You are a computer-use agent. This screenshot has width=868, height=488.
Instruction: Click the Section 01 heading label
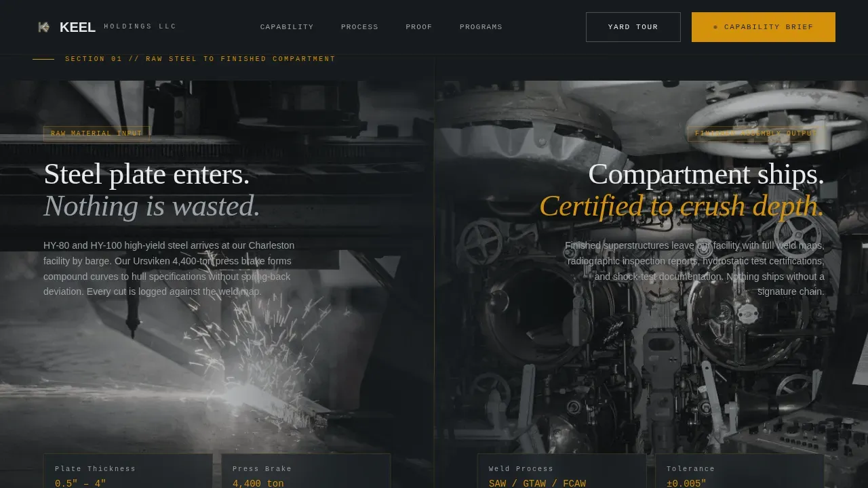point(200,59)
